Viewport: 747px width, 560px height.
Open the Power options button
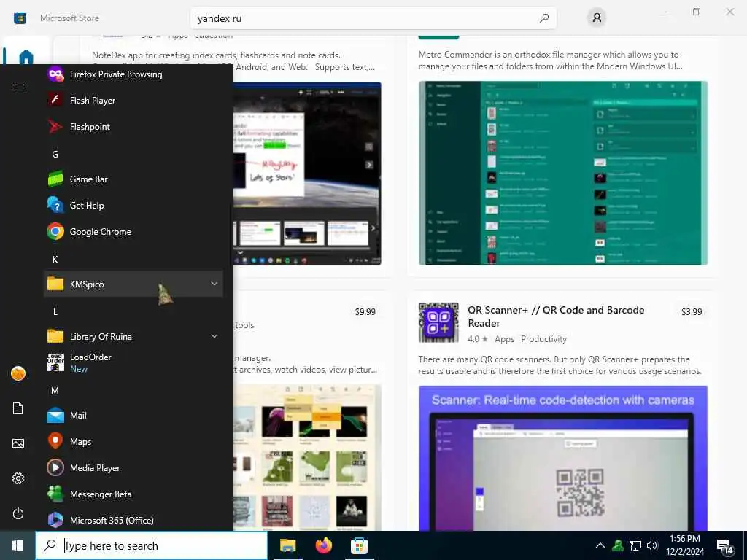[x=18, y=513]
